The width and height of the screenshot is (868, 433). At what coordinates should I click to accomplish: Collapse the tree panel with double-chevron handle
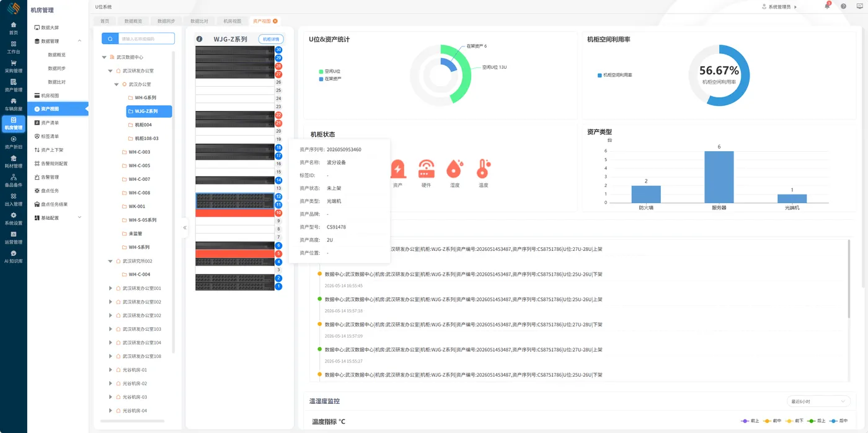point(185,227)
